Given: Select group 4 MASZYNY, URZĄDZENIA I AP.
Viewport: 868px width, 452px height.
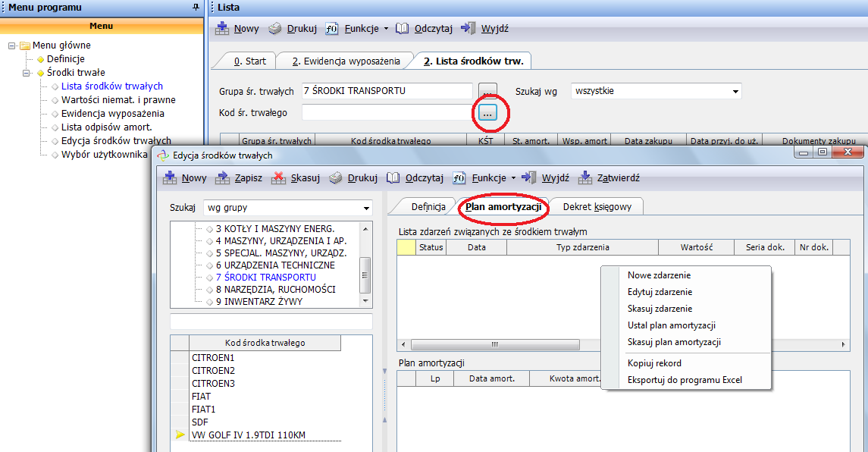Looking at the screenshot, I should (x=281, y=241).
